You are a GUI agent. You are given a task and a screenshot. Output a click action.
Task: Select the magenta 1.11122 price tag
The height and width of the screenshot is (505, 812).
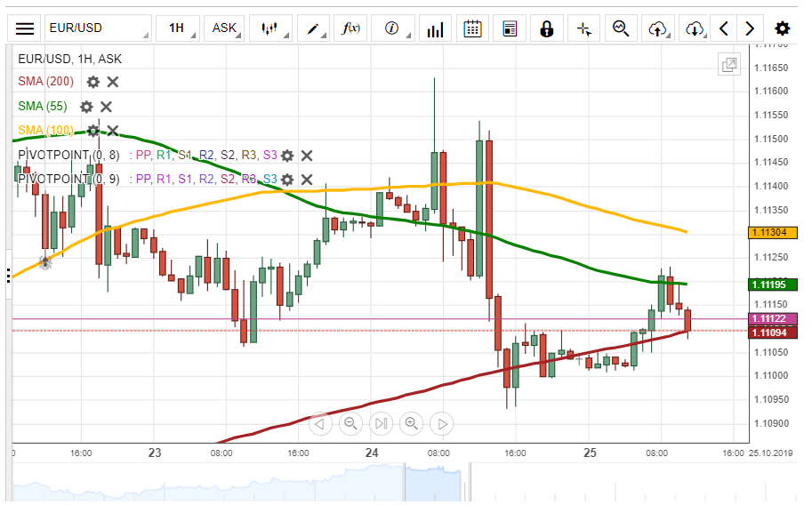point(773,318)
